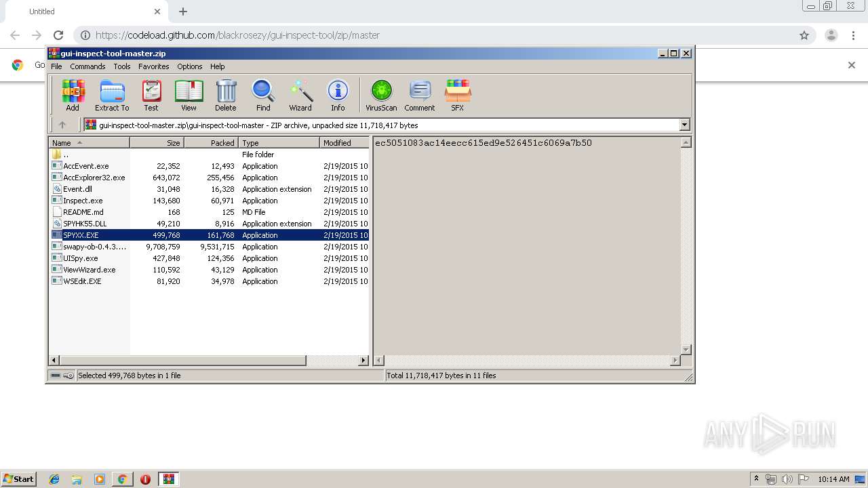Screen dimensions: 868x488
Task: Open the Commands menu
Action: (87, 66)
